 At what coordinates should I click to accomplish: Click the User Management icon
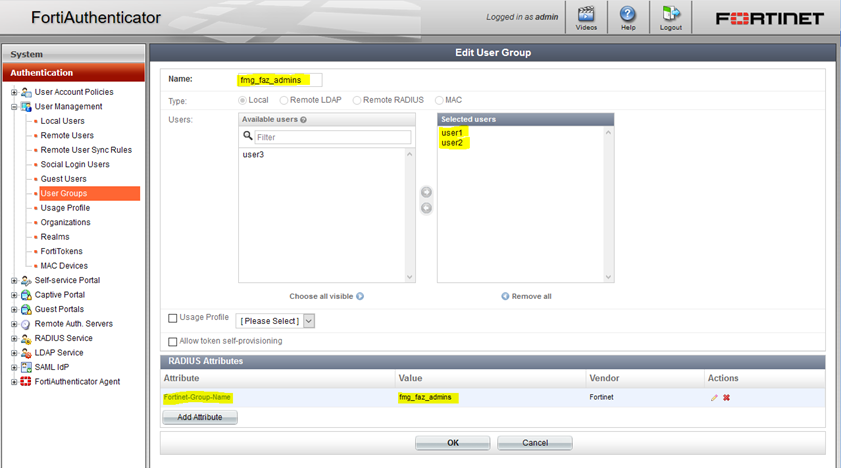(x=26, y=107)
